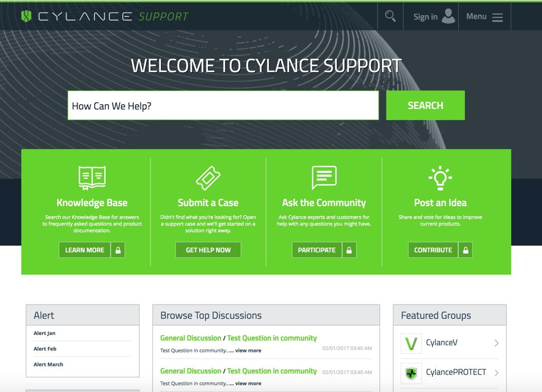Open search via magnifier icon in header
The image size is (542, 392).
[390, 16]
